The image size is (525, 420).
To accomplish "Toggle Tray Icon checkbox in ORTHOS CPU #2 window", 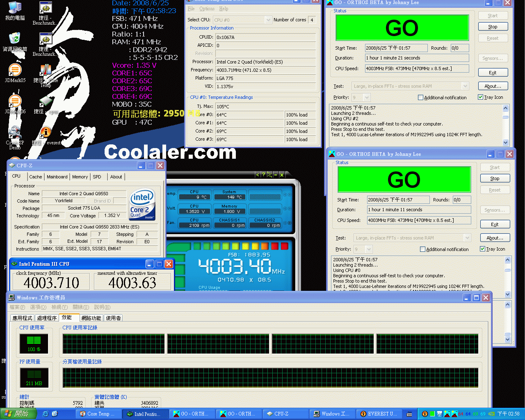I will click(480, 97).
